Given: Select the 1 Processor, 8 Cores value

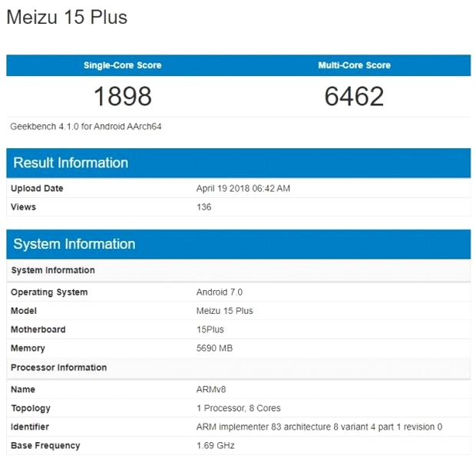Looking at the screenshot, I should pyautogui.click(x=239, y=408).
